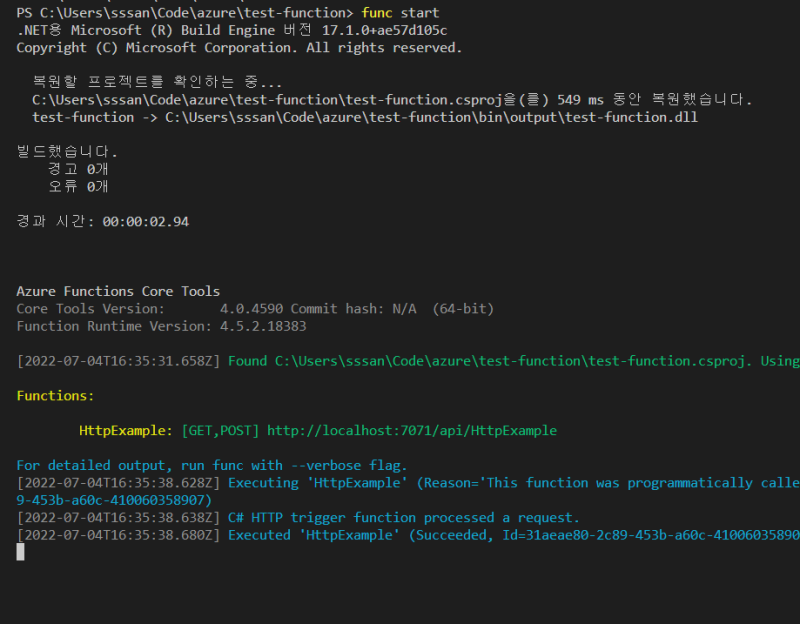
Task: Click the 'C# HTTP trigger function processed' message
Action: [x=404, y=518]
